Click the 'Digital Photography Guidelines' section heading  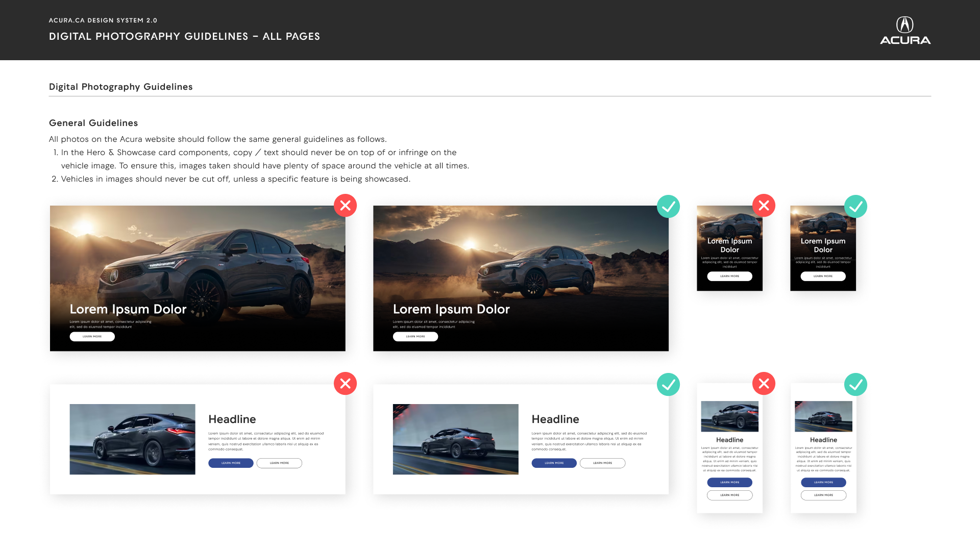(x=121, y=87)
